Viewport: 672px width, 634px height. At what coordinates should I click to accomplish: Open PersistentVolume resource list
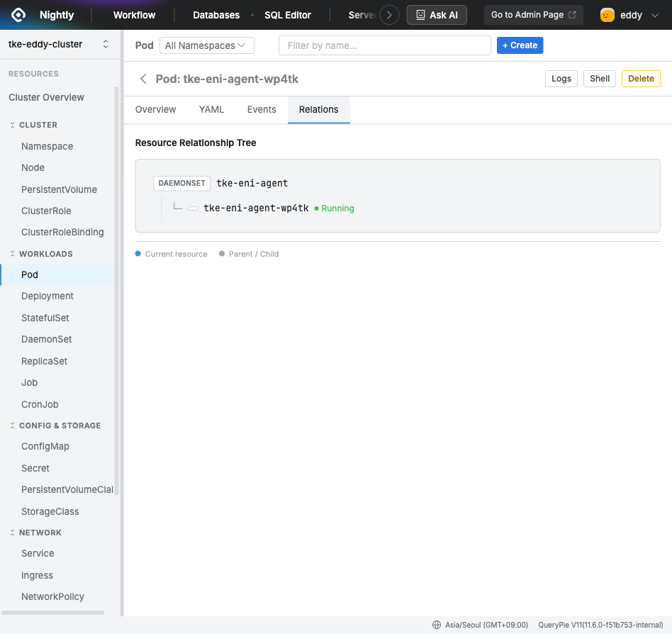[x=59, y=189]
